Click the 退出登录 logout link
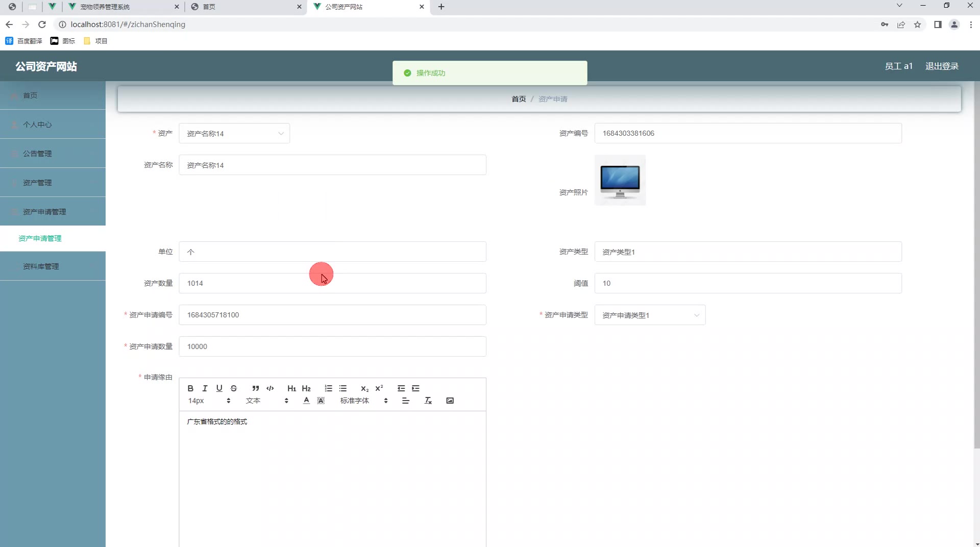 [942, 66]
